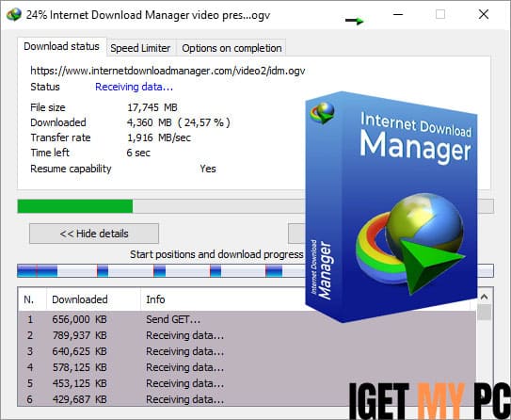Close the download window
The height and width of the screenshot is (420, 511).
pyautogui.click(x=484, y=14)
